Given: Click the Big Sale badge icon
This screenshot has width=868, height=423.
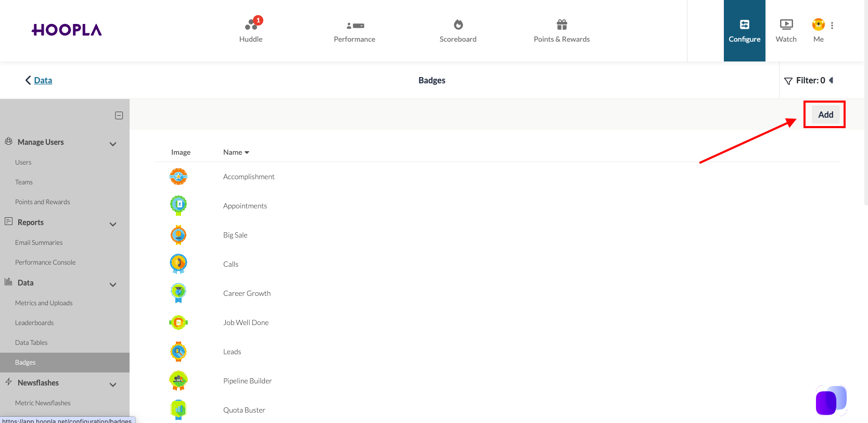Looking at the screenshot, I should (178, 235).
